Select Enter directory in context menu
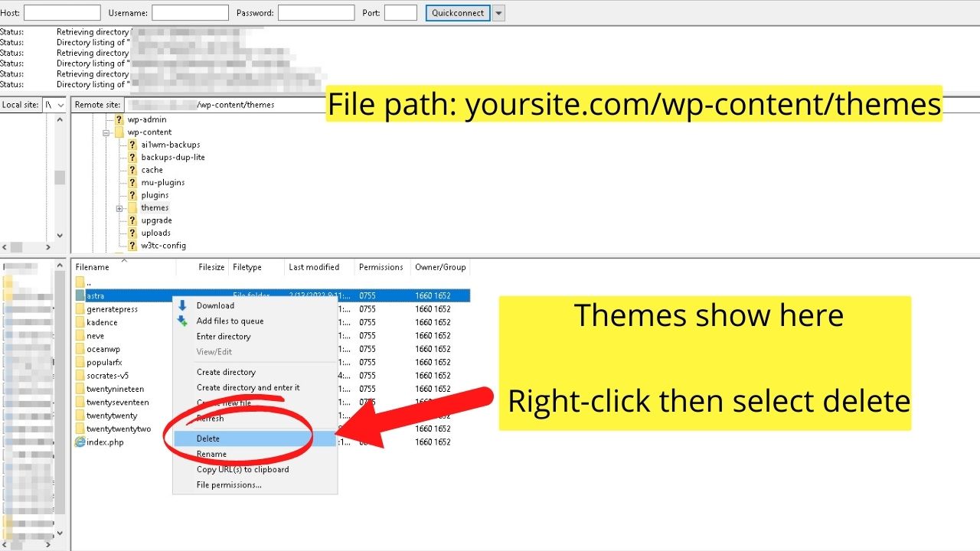This screenshot has width=980, height=551. (254, 336)
